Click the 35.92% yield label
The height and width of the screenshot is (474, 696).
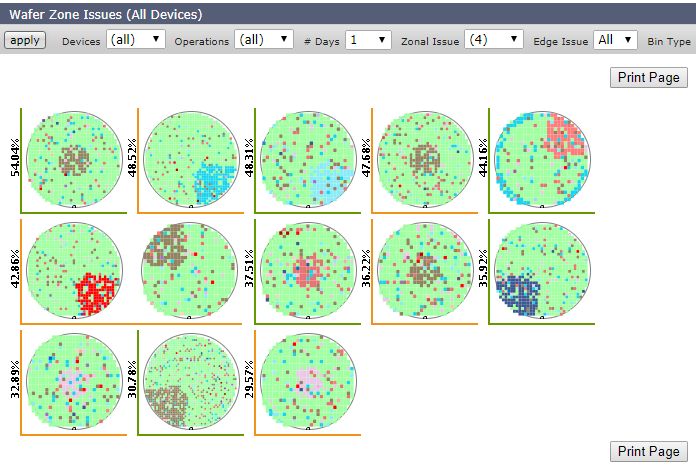click(x=483, y=269)
